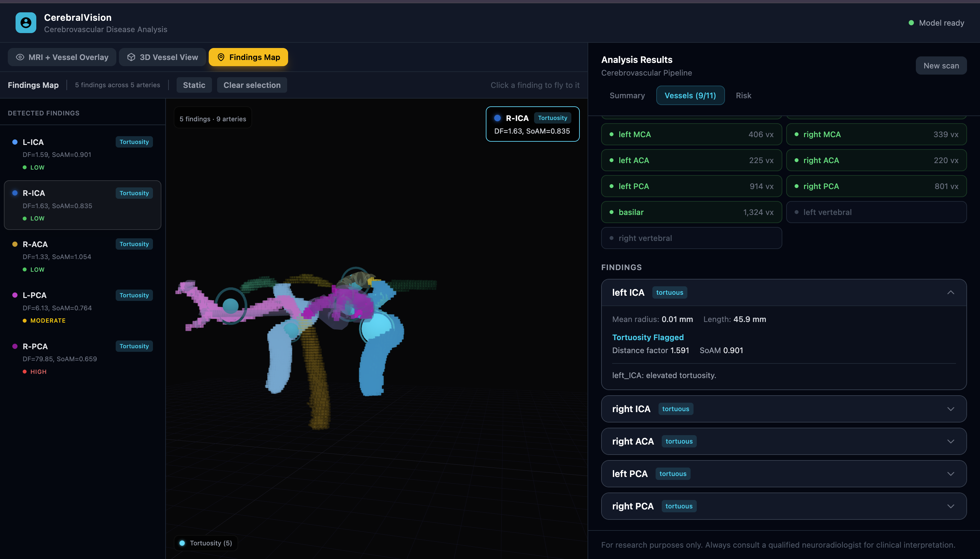Click the New scan button
The width and height of the screenshot is (980, 559).
coord(941,65)
